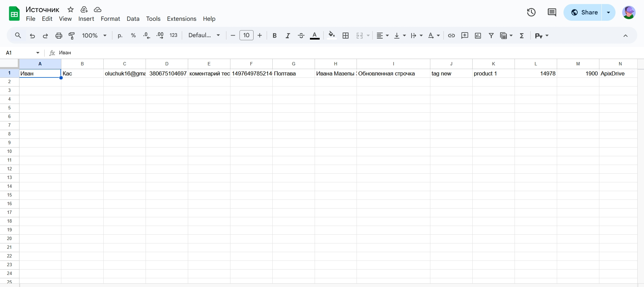Image resolution: width=644 pixels, height=287 pixels.
Task: Select the tag new cell
Action: [451, 73]
